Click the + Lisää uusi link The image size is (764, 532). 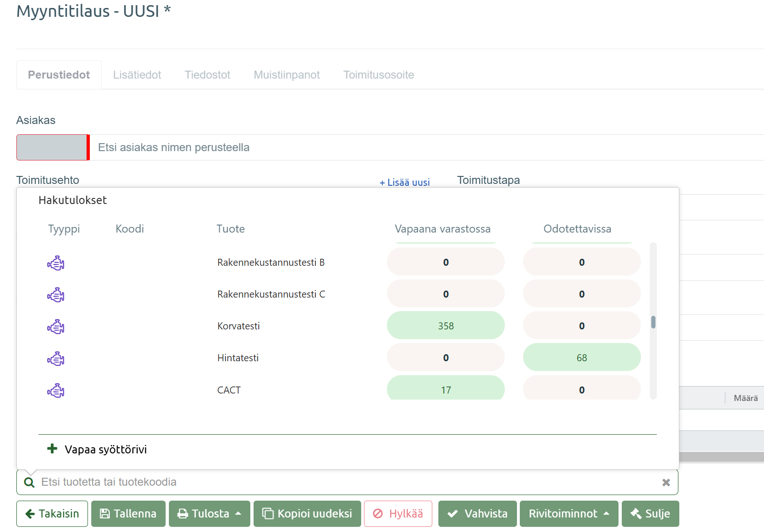[405, 182]
